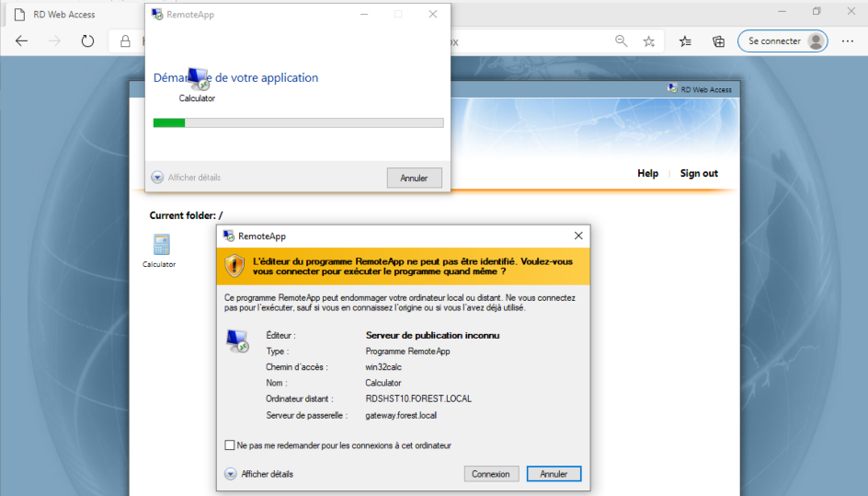Click the RemoteApp computer icon beside Éditeur
This screenshot has width=868, height=496.
coord(237,341)
